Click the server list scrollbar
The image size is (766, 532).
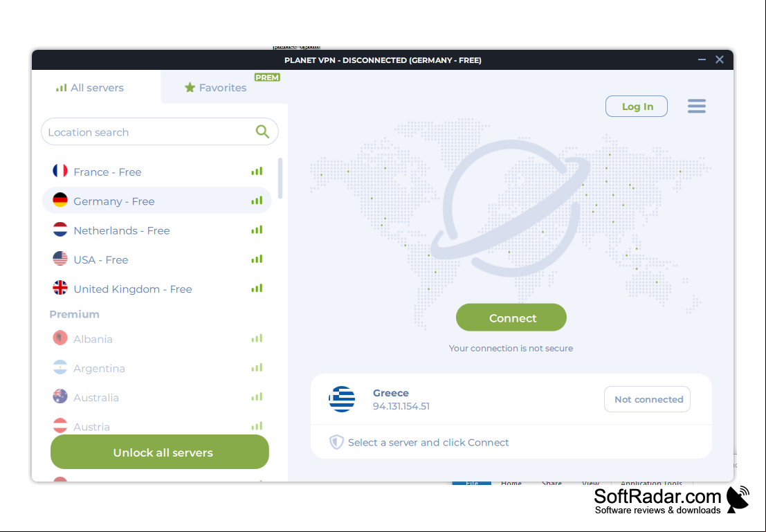pos(280,178)
